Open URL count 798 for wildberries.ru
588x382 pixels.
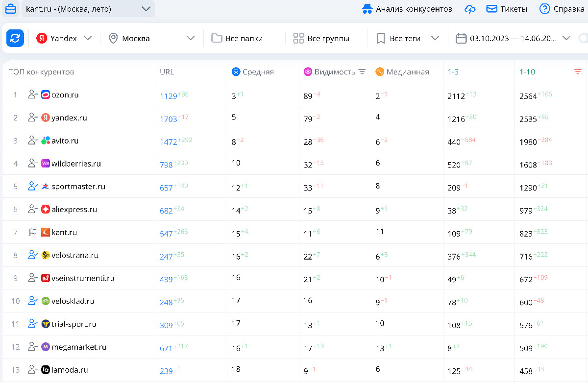click(x=166, y=165)
